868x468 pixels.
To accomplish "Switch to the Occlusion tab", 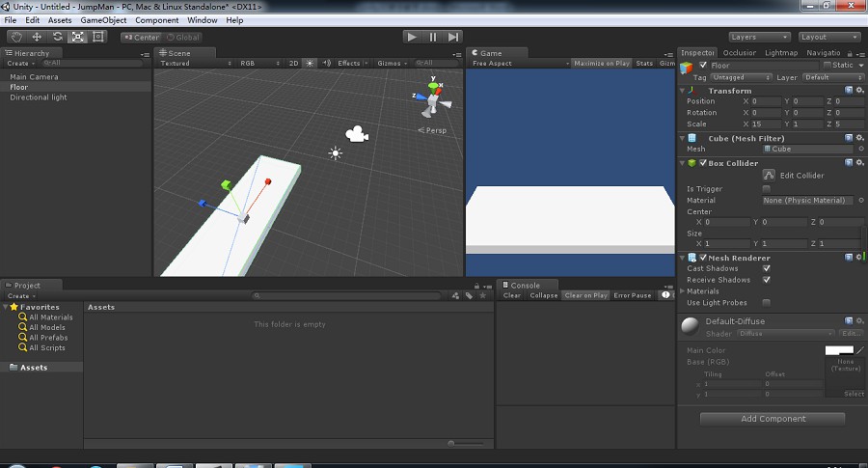I will (739, 53).
